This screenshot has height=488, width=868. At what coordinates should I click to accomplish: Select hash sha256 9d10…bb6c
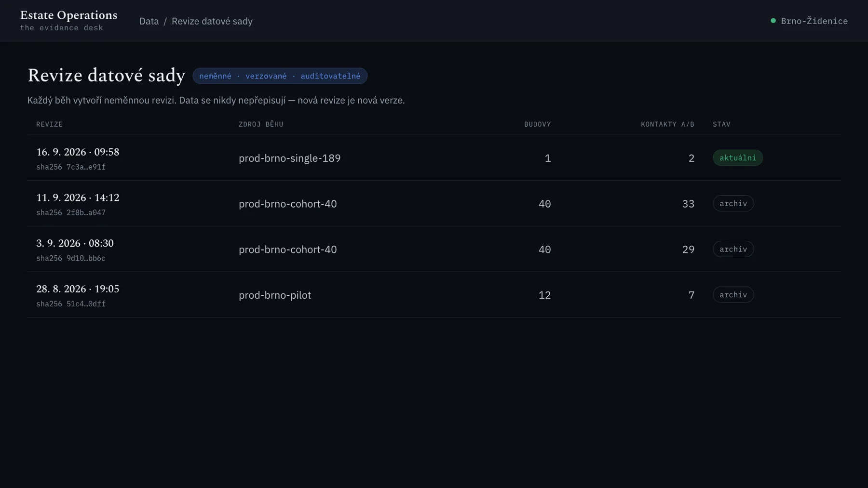[71, 259]
